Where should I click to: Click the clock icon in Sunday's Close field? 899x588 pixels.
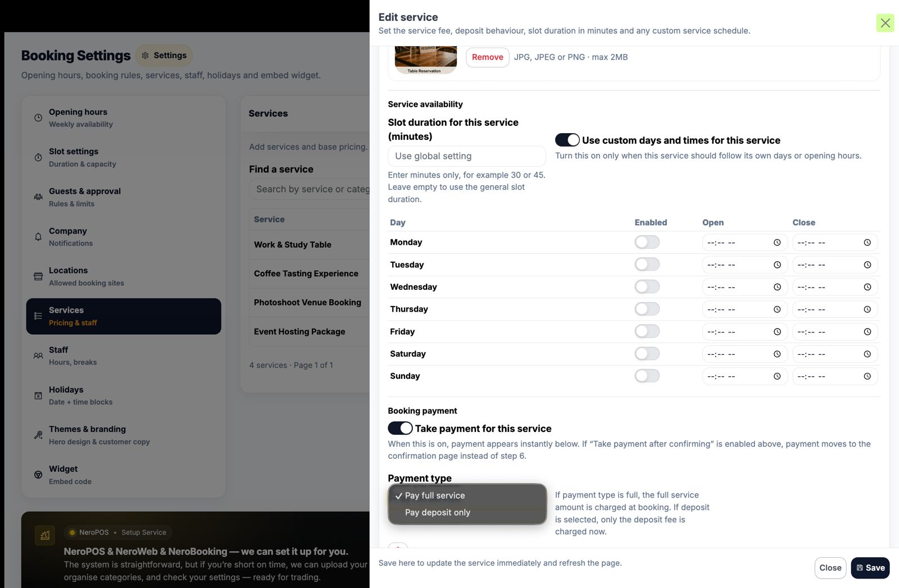[867, 376]
